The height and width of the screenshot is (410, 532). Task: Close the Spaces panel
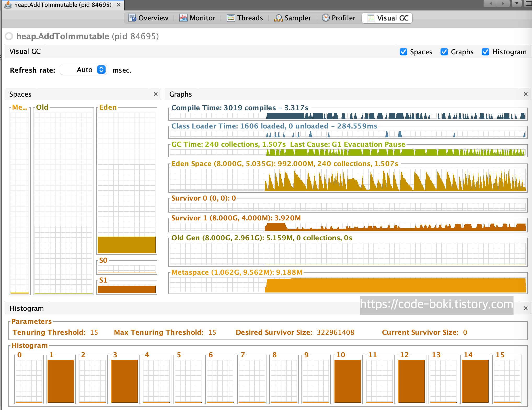coord(156,94)
